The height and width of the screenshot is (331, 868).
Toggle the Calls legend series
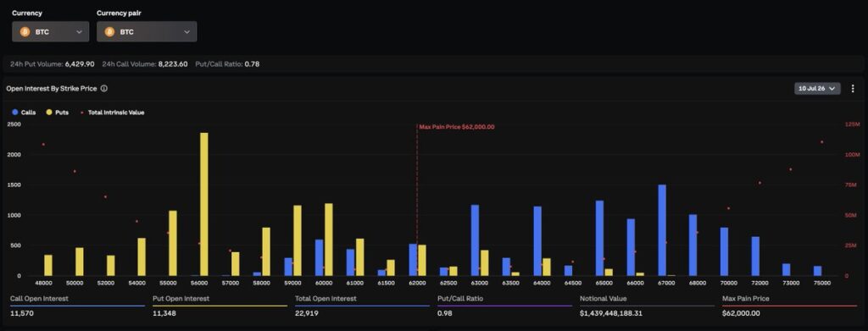24,113
